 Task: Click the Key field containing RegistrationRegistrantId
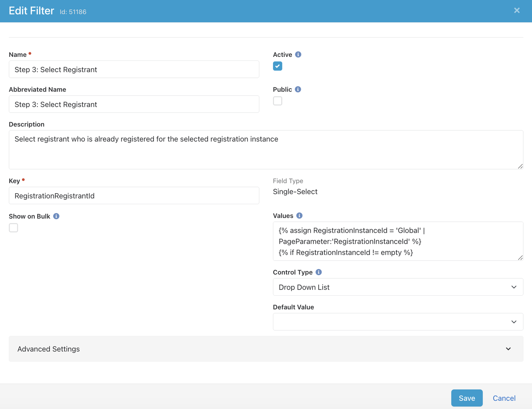coord(134,196)
